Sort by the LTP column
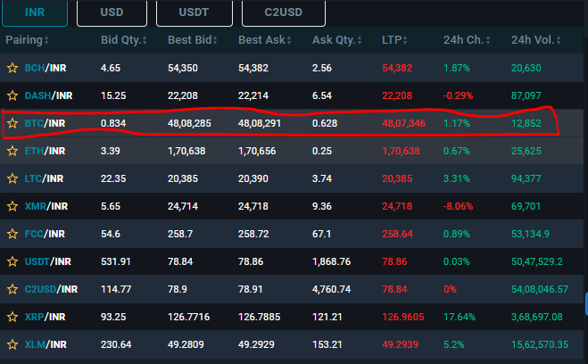The height and width of the screenshot is (364, 588). click(x=394, y=40)
